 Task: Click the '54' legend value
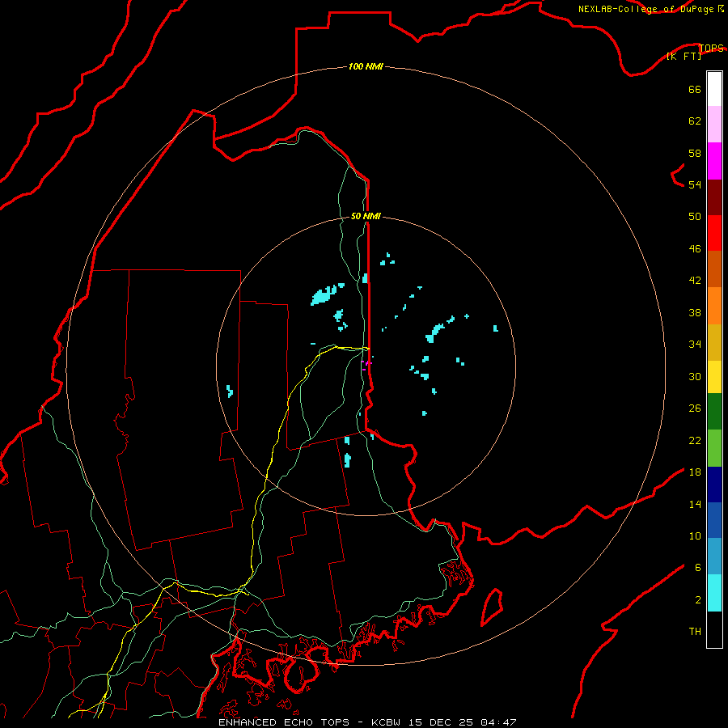[695, 184]
